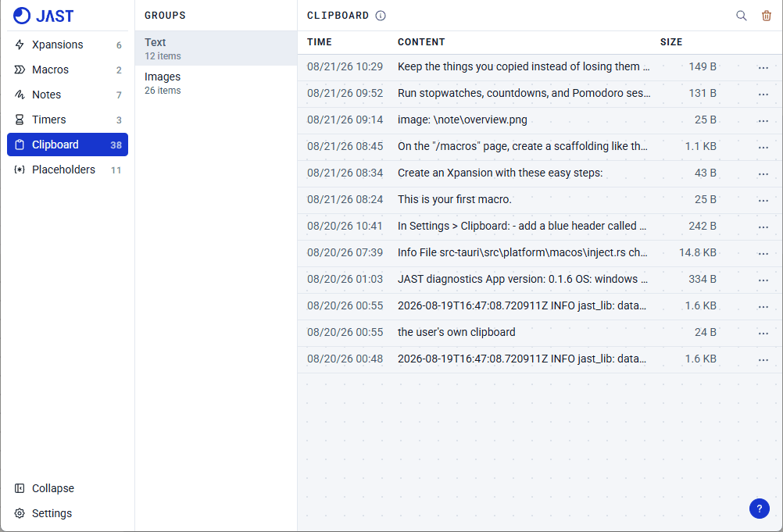This screenshot has height=532, width=783.
Task: Click the '26 items' label under Images
Action: 163,91
